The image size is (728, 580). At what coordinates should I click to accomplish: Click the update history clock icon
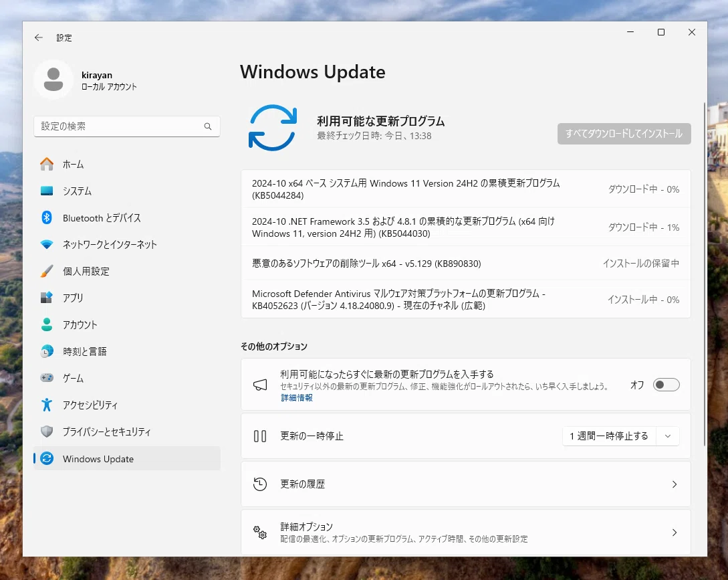coord(260,484)
